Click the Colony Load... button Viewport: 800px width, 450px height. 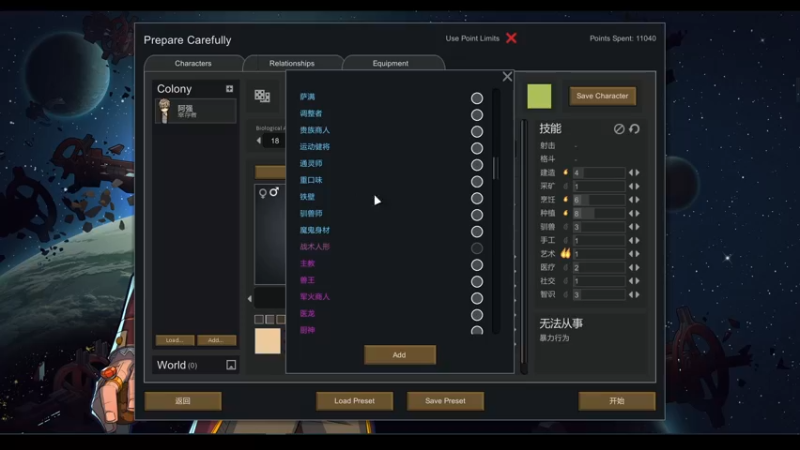[175, 340]
